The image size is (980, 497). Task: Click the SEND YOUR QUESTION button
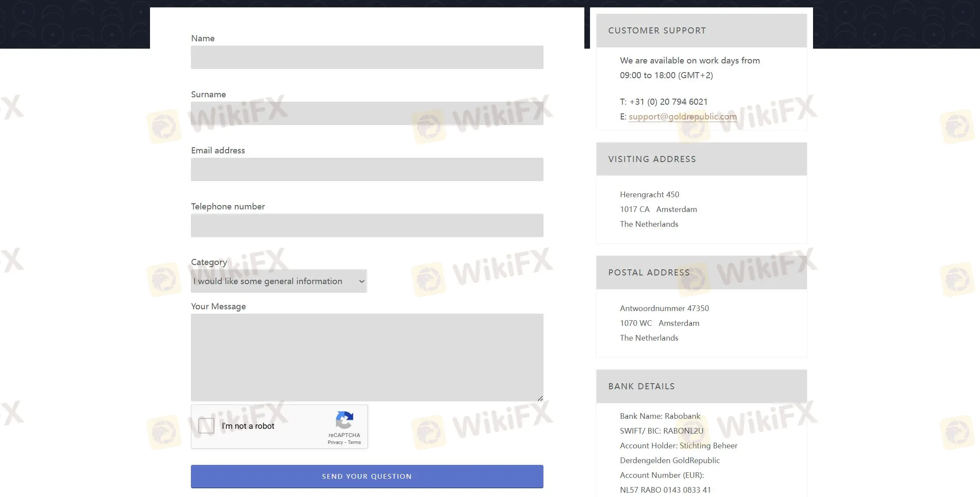[x=367, y=476]
